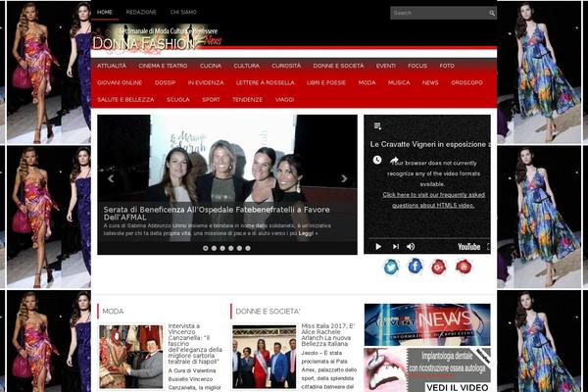This screenshot has height=392, width=588.
Task: Select the fourth carousel dot
Action: (x=231, y=248)
